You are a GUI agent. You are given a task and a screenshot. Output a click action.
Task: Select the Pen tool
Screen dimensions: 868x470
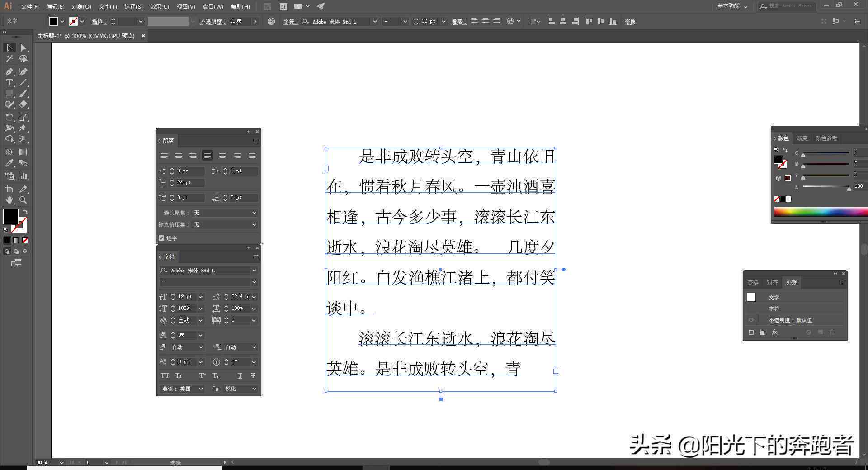pyautogui.click(x=9, y=71)
